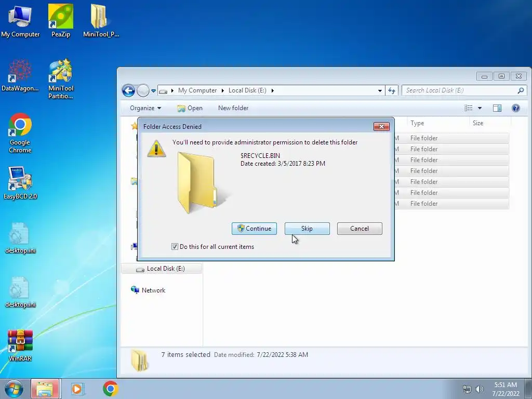Select the upper desktop.ini file
This screenshot has width=532, height=399.
[20, 238]
